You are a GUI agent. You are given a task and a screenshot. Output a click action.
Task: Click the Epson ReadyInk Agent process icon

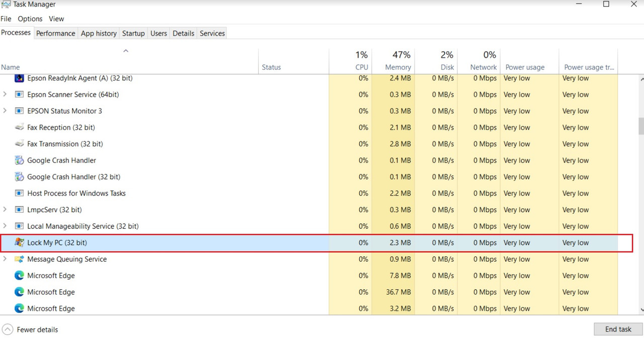(19, 78)
